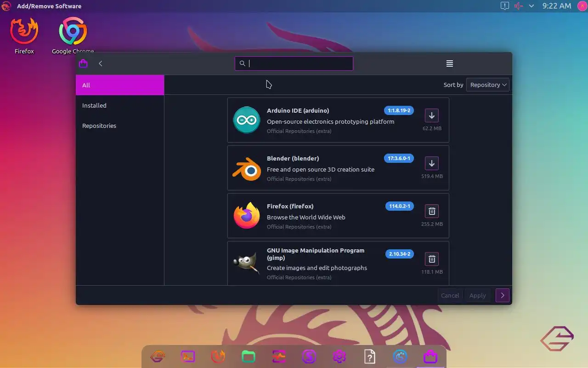Click the Cancel button

[x=450, y=295]
